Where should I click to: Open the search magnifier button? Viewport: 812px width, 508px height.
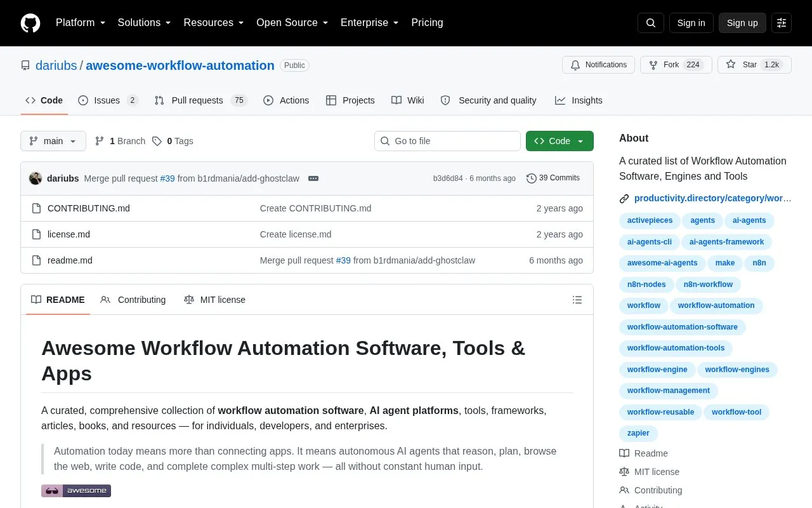click(651, 23)
